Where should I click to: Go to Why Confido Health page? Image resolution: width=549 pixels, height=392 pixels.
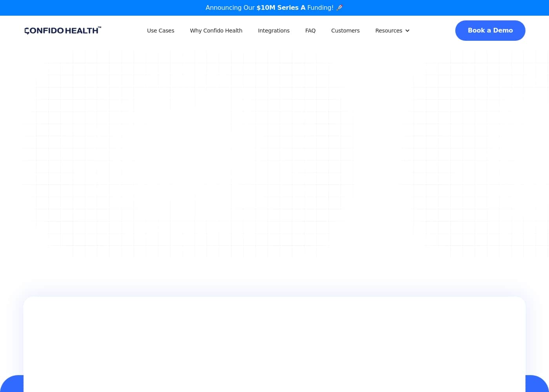click(x=216, y=31)
